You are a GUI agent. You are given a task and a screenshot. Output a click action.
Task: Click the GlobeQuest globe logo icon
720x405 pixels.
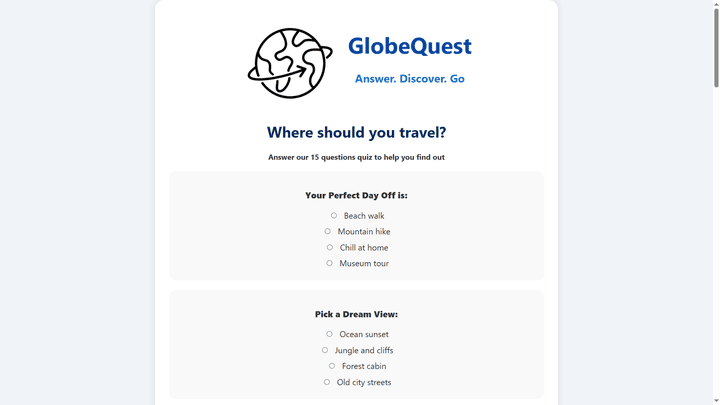pyautogui.click(x=290, y=63)
